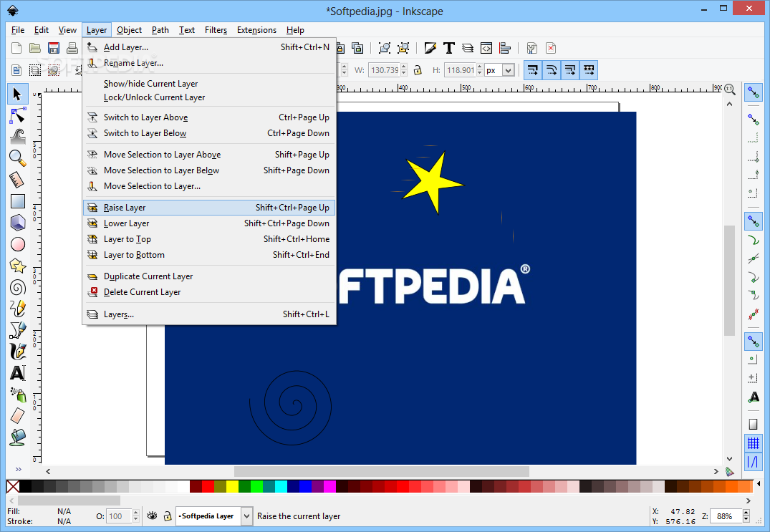Choose Move Selection to Layer... entry

click(209, 186)
